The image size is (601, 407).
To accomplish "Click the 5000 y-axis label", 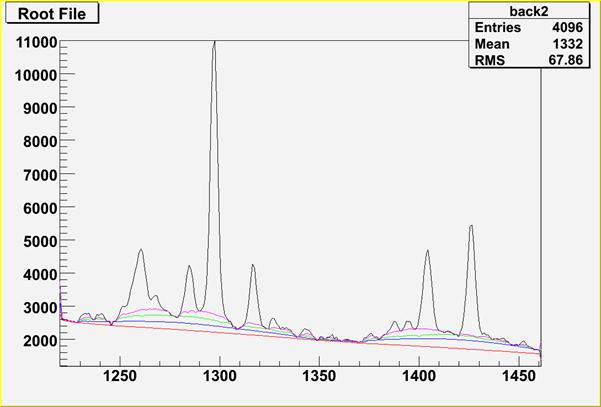I will click(39, 241).
